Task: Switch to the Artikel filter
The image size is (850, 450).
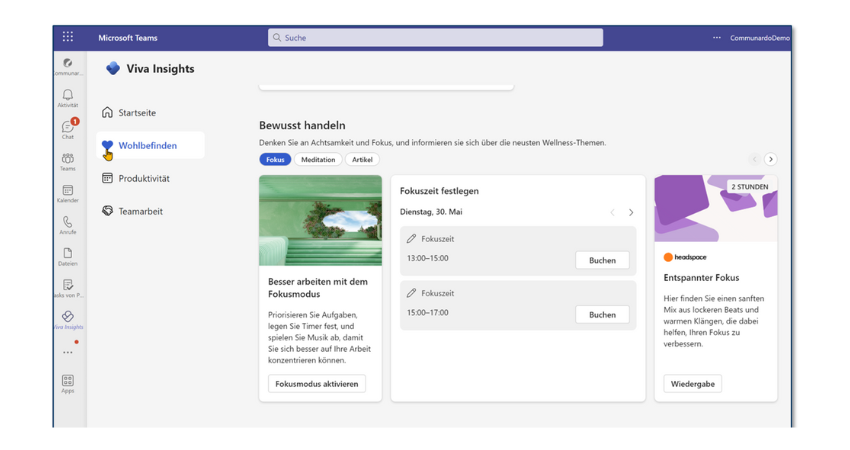Action: tap(362, 159)
